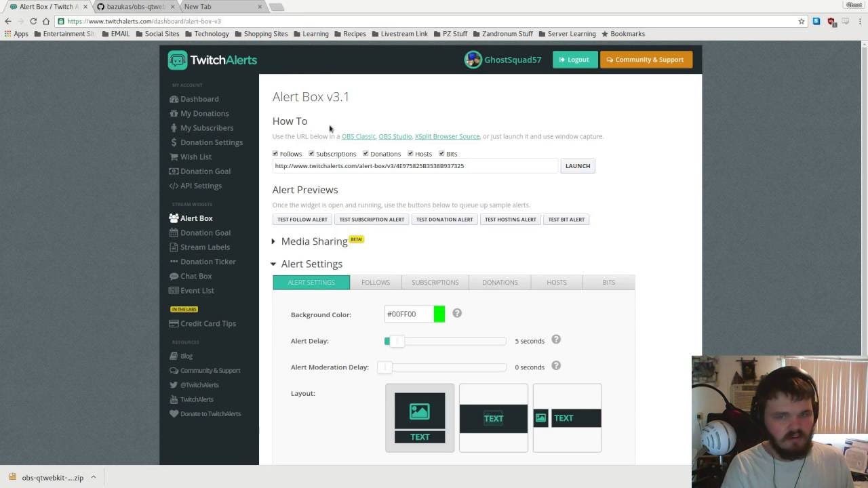This screenshot has height=488, width=868.
Task: Switch to the Subscriptions settings tab
Action: pyautogui.click(x=435, y=282)
